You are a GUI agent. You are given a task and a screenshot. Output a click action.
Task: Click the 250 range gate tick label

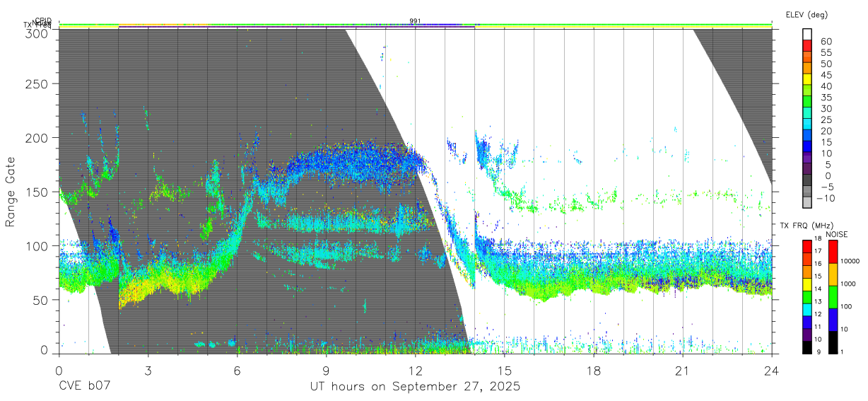[37, 83]
